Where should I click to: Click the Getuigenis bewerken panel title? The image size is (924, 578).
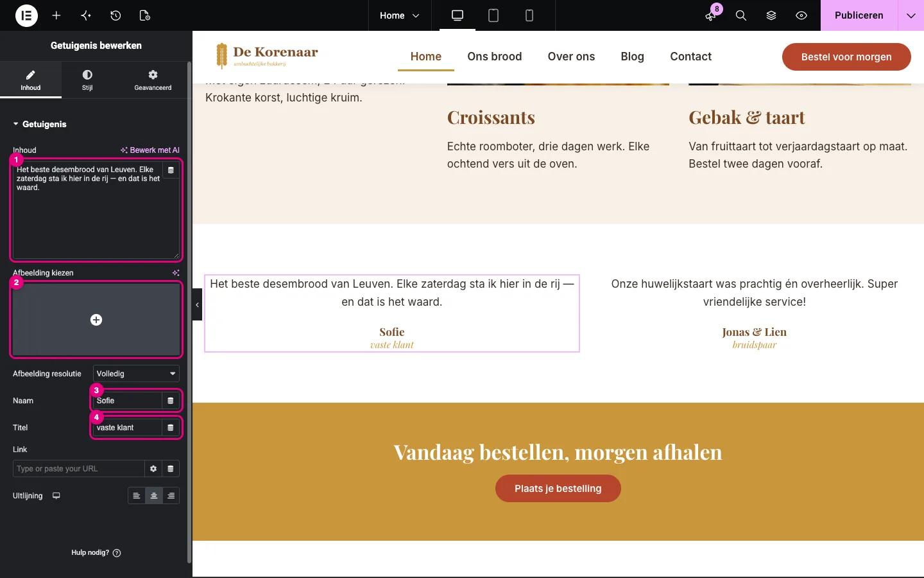(96, 46)
